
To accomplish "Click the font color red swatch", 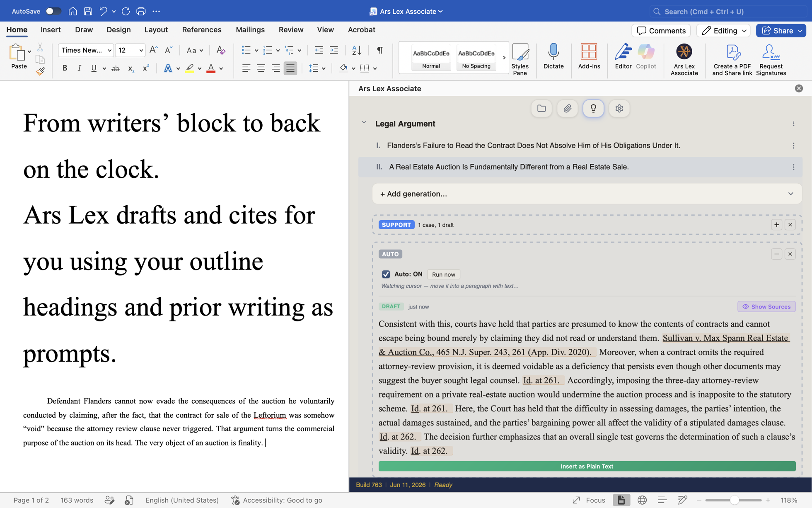I will 211,68.
